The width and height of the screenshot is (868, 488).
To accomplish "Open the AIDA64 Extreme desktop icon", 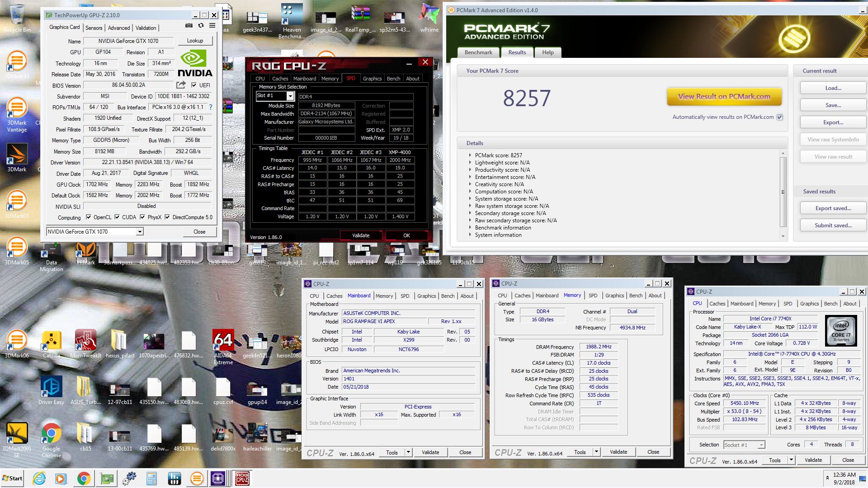I will point(223,347).
